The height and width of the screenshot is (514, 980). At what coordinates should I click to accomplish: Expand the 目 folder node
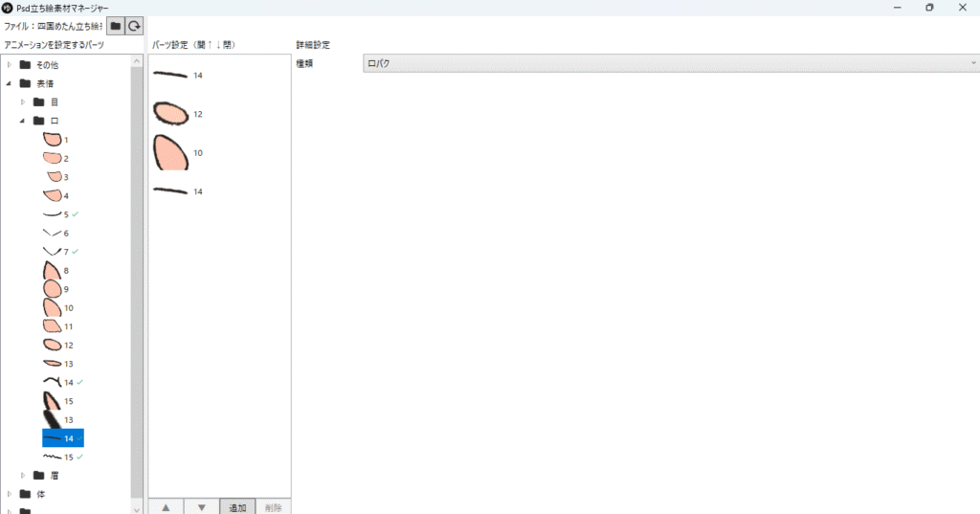23,101
